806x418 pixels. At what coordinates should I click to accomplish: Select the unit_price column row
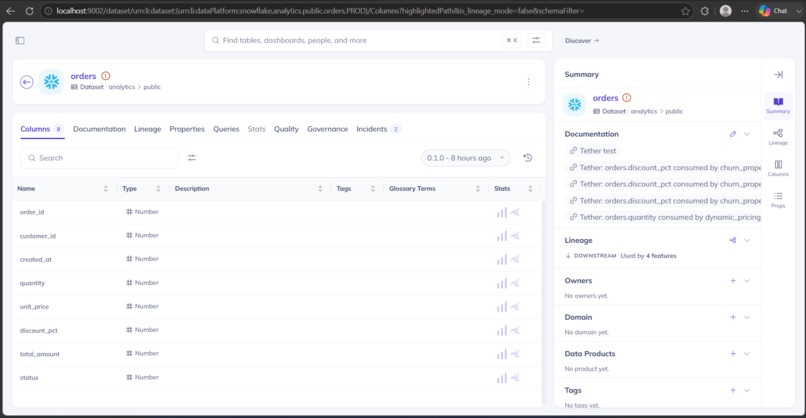point(278,306)
